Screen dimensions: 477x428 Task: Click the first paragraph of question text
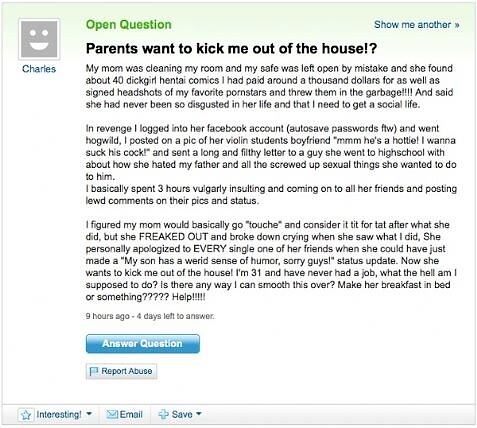click(269, 86)
